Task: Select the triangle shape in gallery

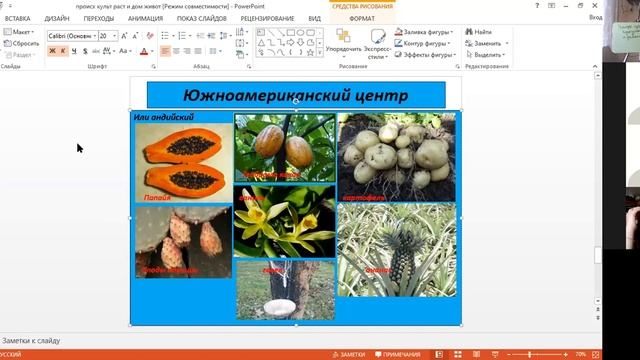Action: [261, 42]
